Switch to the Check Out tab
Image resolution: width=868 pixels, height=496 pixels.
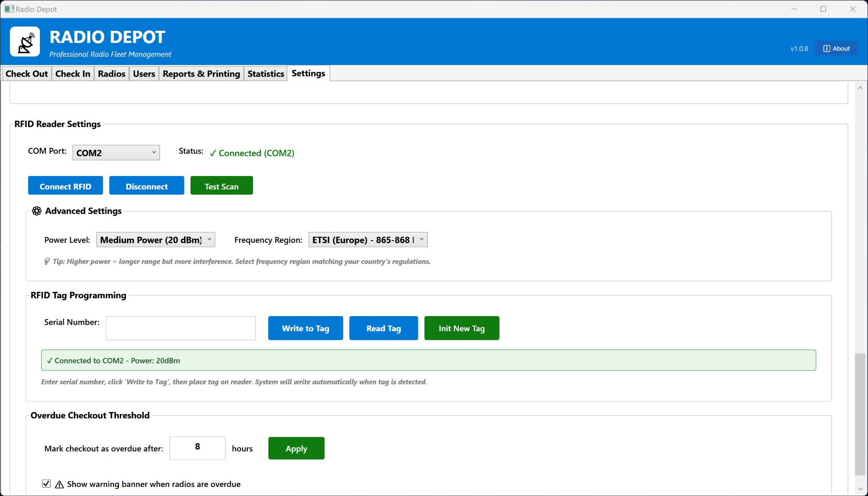click(x=26, y=74)
